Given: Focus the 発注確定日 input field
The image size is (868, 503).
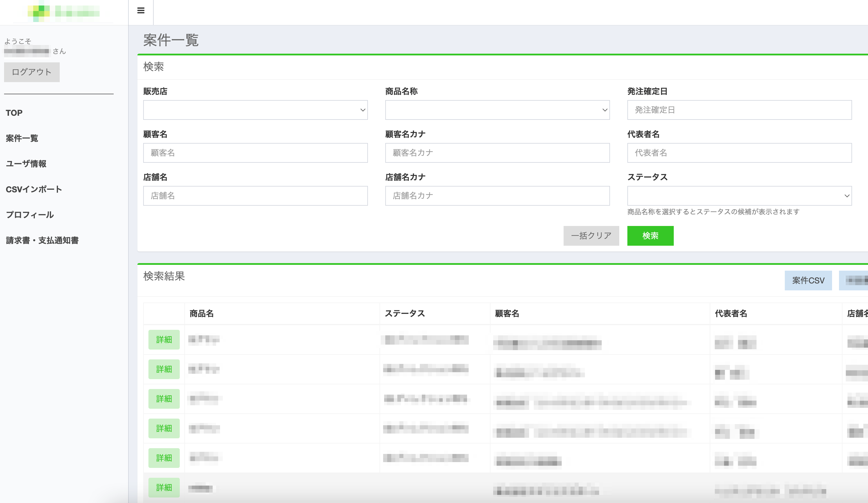Looking at the screenshot, I should pyautogui.click(x=739, y=110).
